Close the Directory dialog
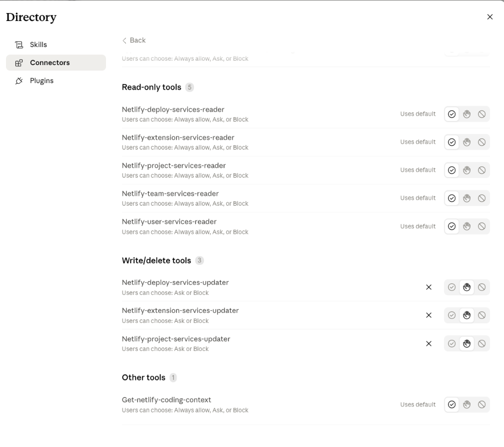 (x=490, y=17)
